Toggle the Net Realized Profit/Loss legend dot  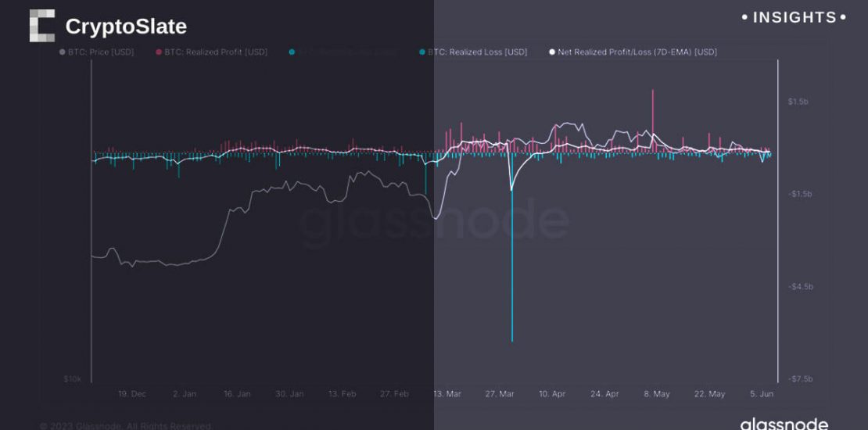[x=552, y=52]
